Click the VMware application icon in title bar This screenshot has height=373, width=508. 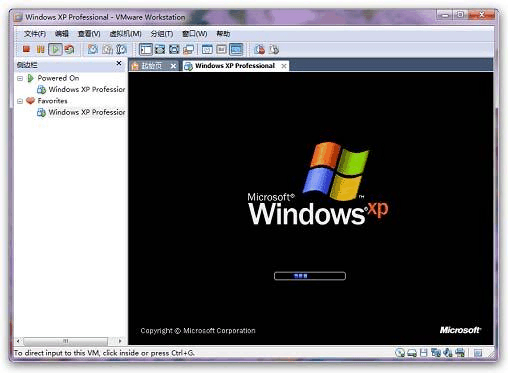point(19,17)
